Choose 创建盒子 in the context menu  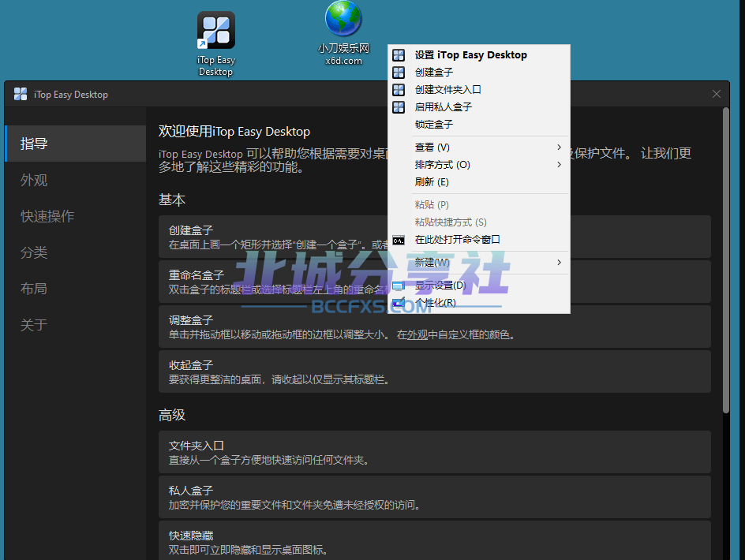coord(479,73)
